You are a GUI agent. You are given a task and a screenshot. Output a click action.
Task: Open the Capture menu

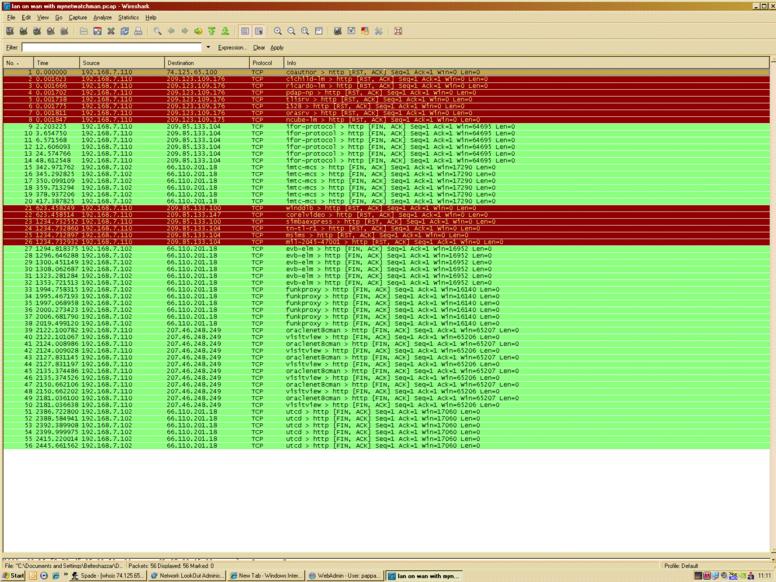(x=78, y=17)
